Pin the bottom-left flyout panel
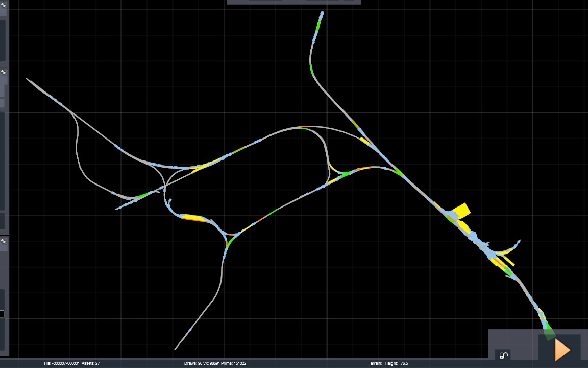Viewport: 588px width, 368px height. pyautogui.click(x=4, y=241)
